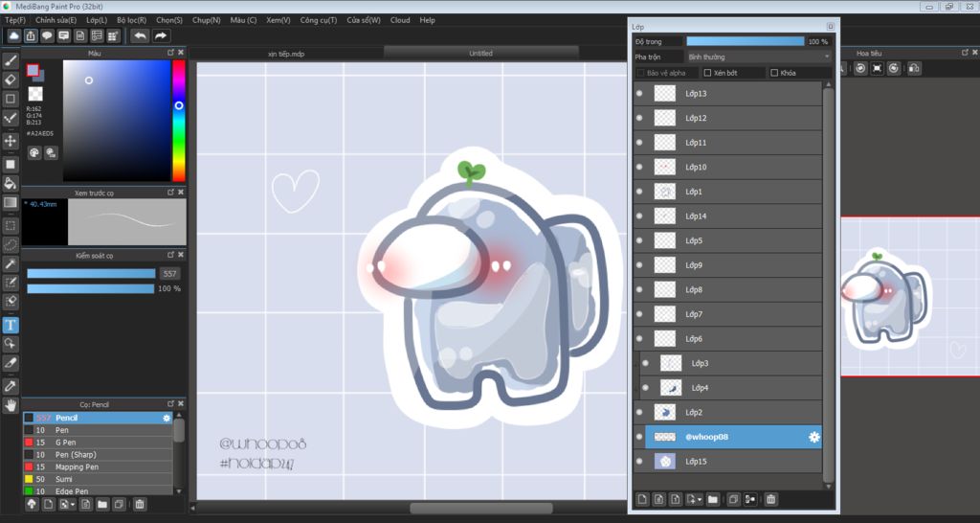
Task: Undock the Màu color panel
Action: (x=170, y=53)
